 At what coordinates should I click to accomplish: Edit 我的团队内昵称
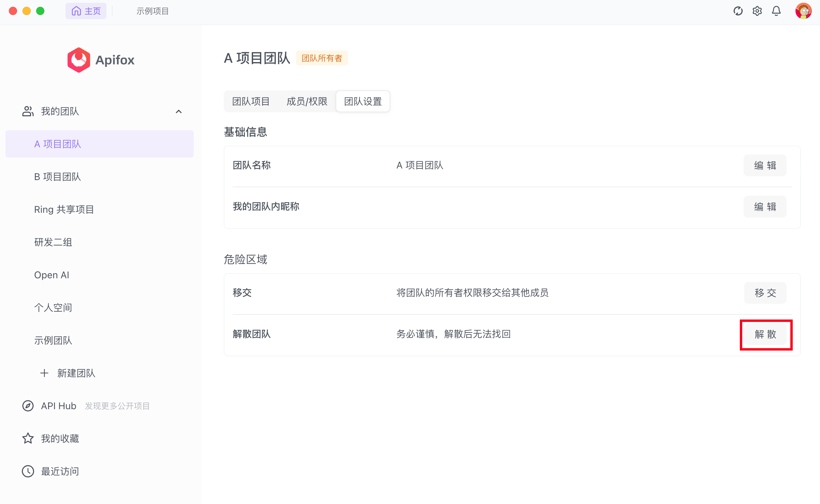pyautogui.click(x=765, y=207)
